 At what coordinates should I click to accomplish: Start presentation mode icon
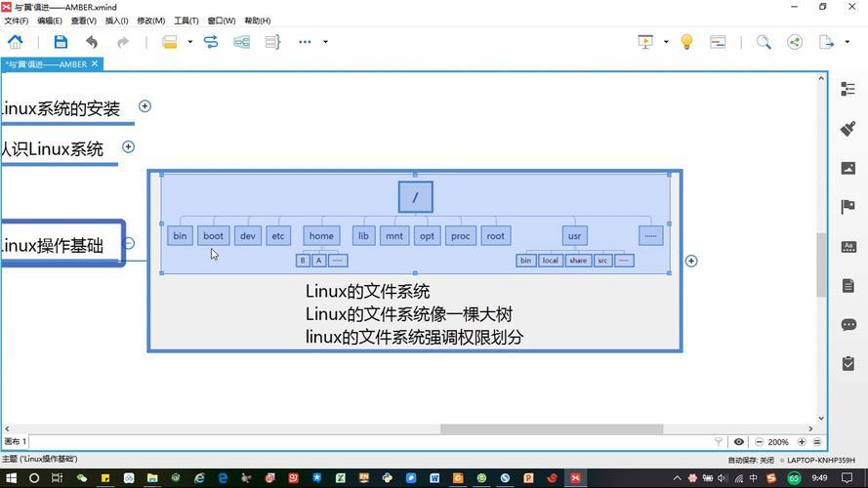(645, 42)
